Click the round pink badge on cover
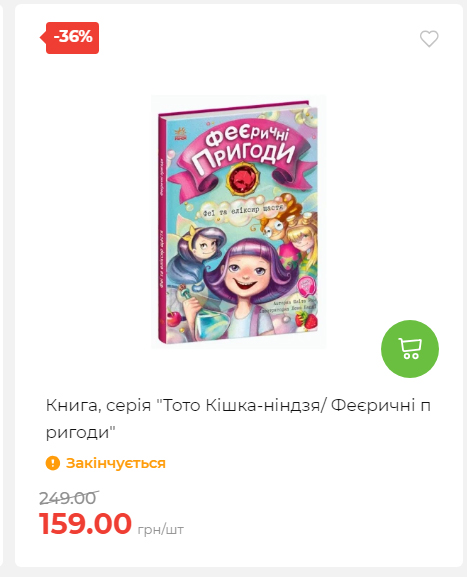This screenshot has height=577, width=467. (x=306, y=287)
